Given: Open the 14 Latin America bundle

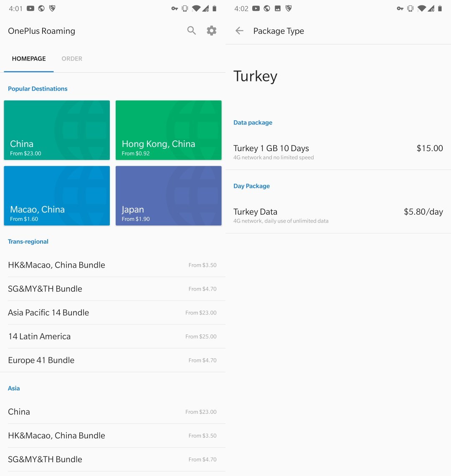Looking at the screenshot, I should 113,336.
